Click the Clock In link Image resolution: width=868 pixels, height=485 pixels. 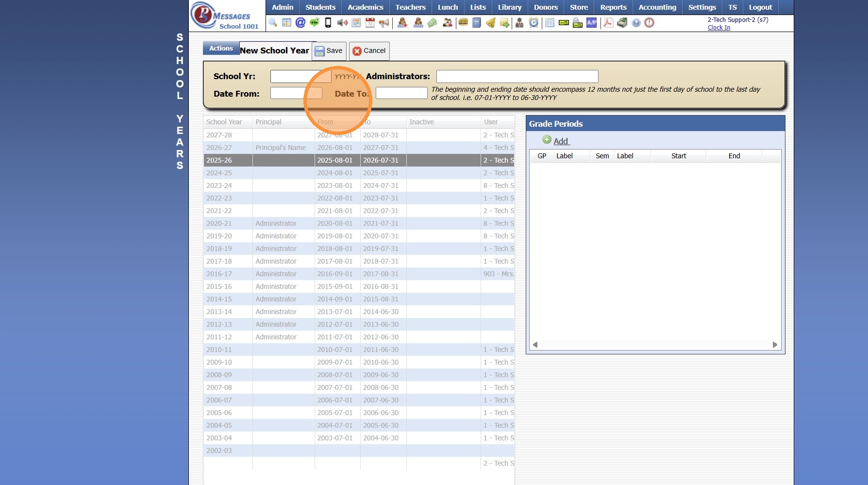point(718,28)
